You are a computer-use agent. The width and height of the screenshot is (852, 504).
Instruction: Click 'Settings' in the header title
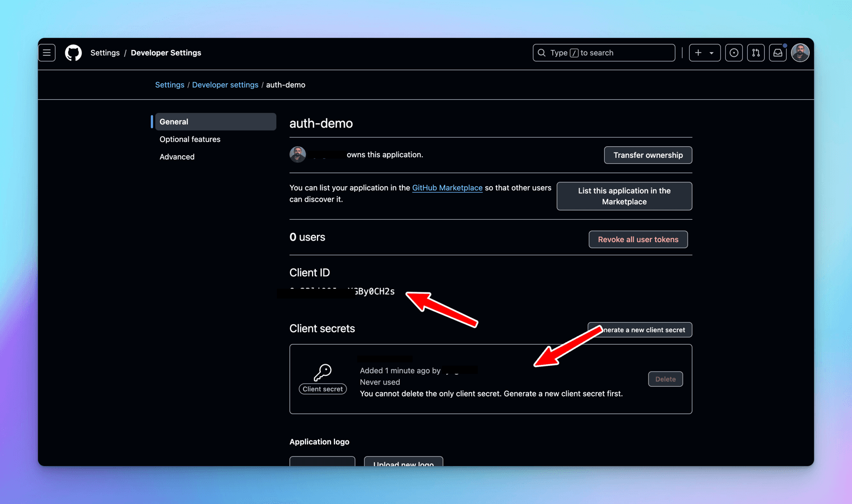[105, 53]
